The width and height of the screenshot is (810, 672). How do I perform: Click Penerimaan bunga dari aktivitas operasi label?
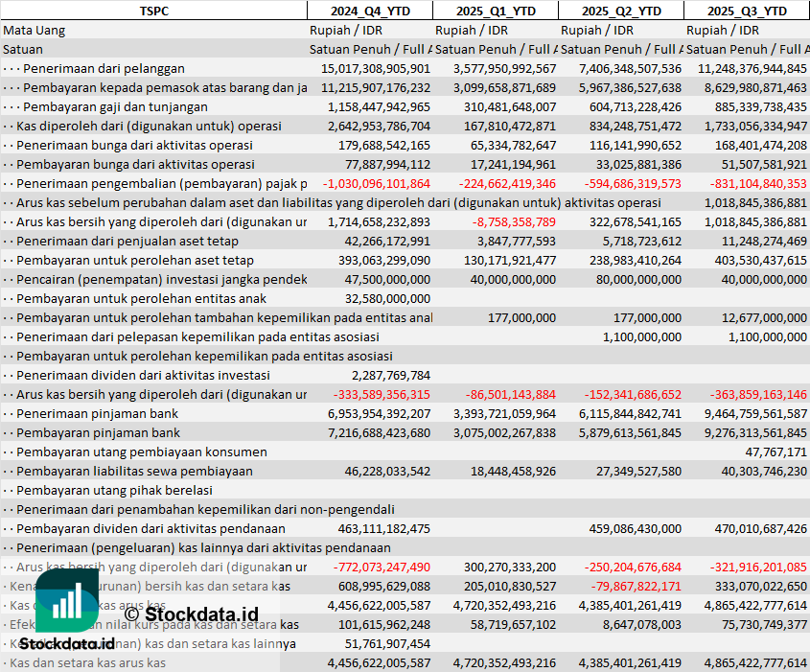pos(134,145)
